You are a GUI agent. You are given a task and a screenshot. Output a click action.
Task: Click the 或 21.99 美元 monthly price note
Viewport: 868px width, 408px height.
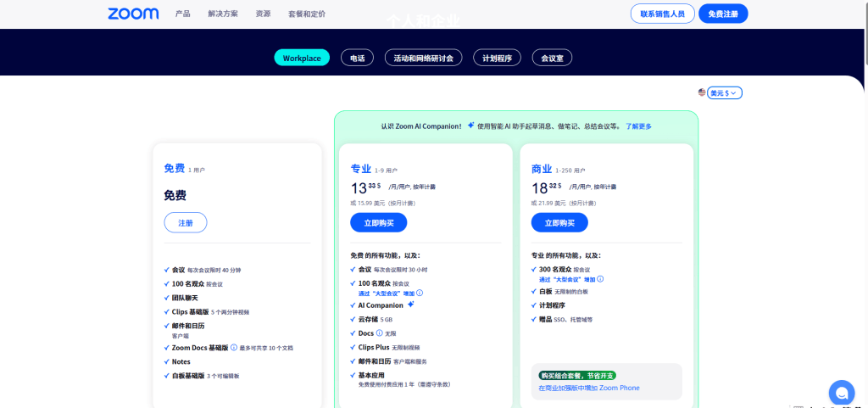click(x=564, y=204)
